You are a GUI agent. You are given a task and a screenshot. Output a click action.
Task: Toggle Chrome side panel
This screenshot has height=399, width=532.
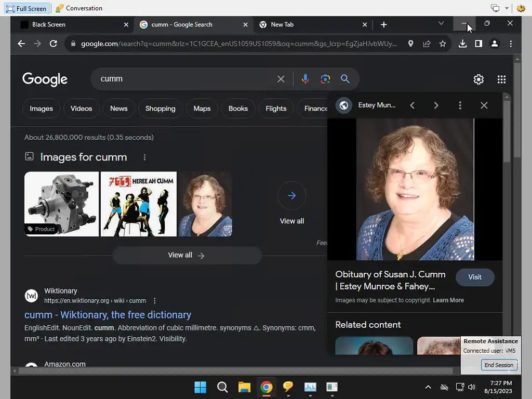478,44
